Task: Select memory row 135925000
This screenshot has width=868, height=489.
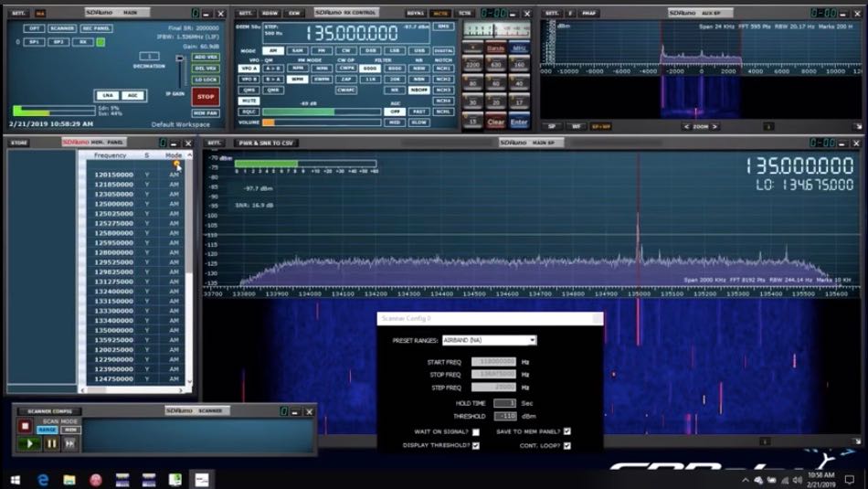Action: (135, 340)
